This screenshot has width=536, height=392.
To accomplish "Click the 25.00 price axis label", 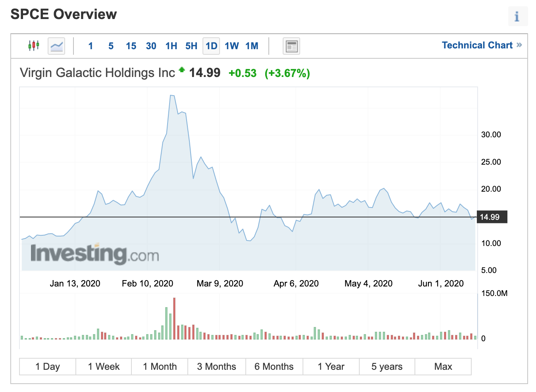I will 491,162.
